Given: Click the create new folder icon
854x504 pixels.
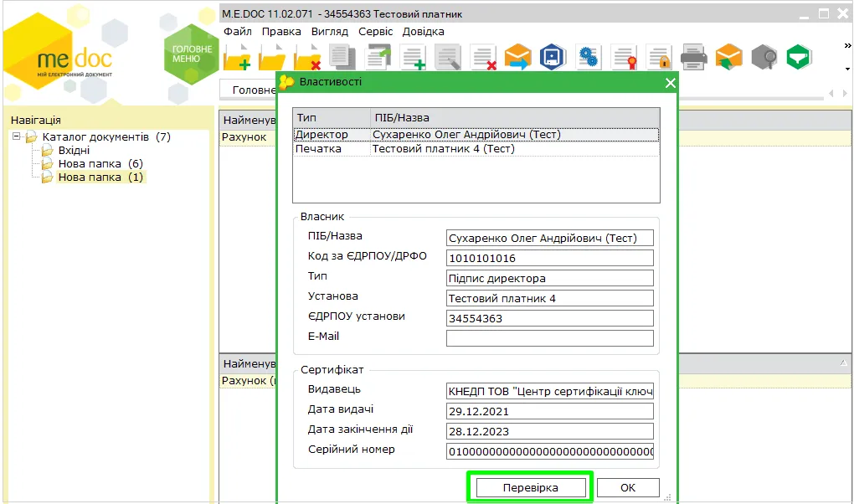Looking at the screenshot, I should [238, 58].
